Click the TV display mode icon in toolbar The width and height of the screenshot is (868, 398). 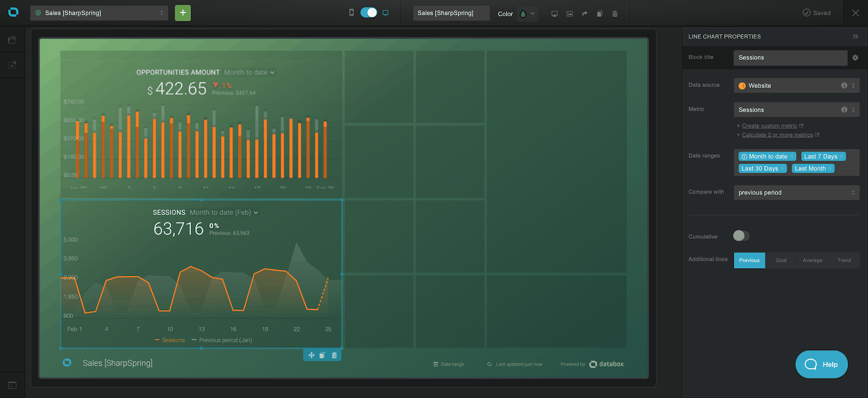pos(554,14)
